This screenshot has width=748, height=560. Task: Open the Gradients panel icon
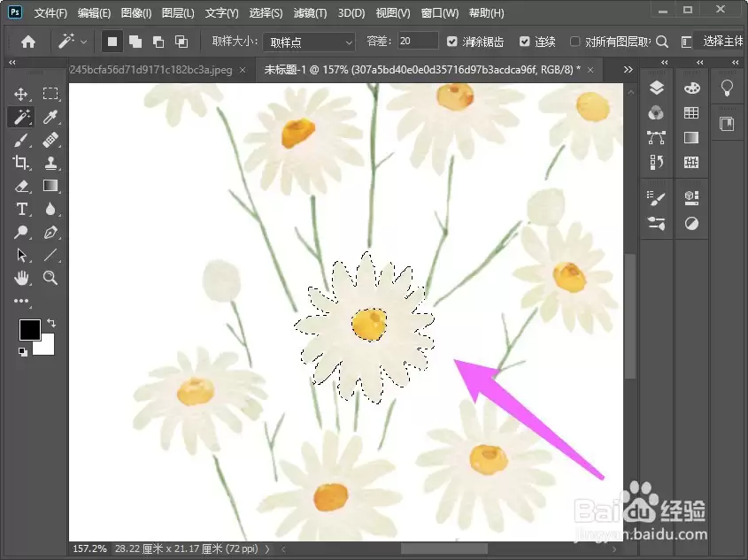click(x=691, y=138)
